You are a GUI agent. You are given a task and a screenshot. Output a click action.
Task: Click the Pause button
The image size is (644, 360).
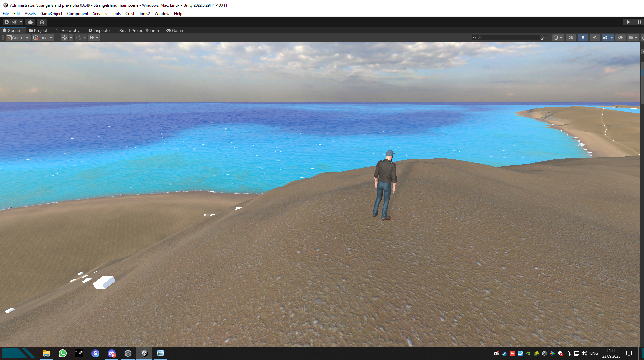639,22
